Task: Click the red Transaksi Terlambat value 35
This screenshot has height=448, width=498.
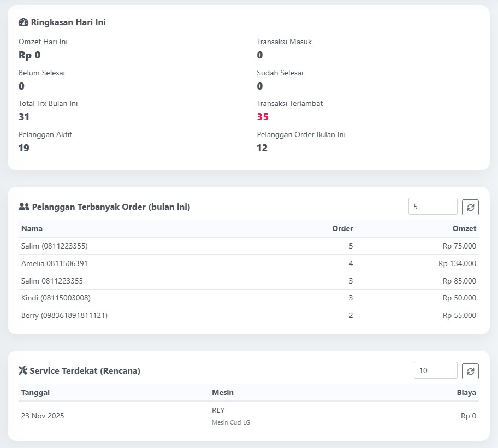Action: tap(263, 117)
